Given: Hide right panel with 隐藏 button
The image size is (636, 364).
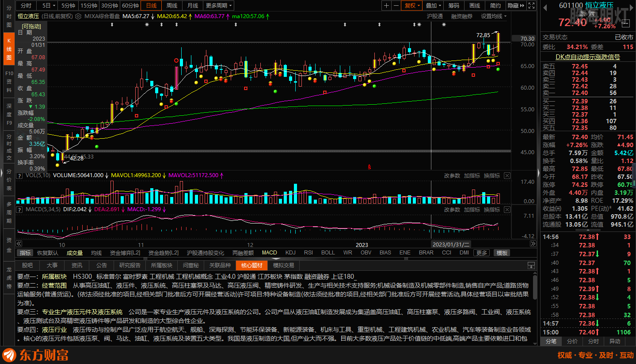Looking at the screenshot, I should tap(515, 6).
